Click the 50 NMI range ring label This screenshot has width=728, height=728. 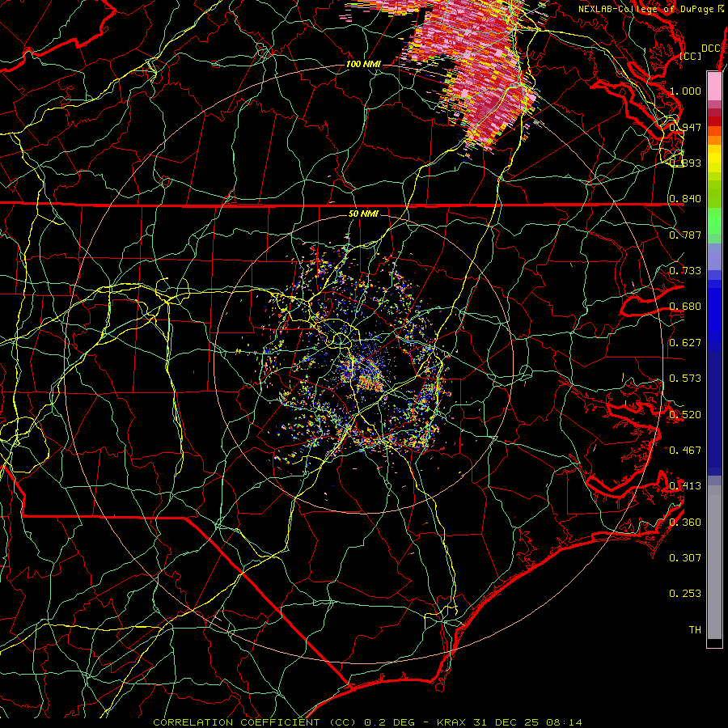pyautogui.click(x=363, y=214)
